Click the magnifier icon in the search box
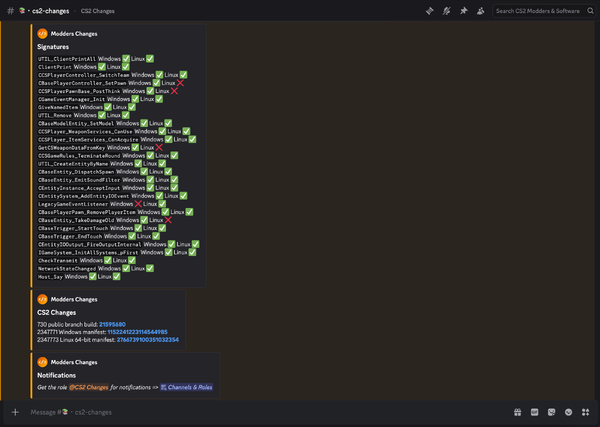 pyautogui.click(x=590, y=11)
